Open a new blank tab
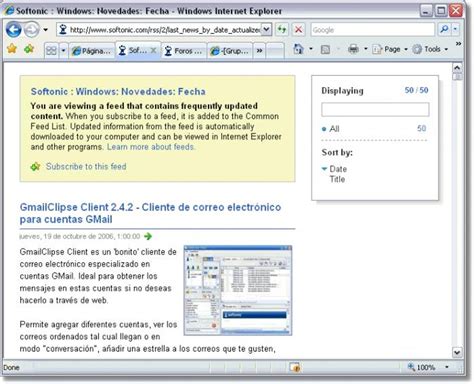The image size is (474, 384). coord(275,51)
